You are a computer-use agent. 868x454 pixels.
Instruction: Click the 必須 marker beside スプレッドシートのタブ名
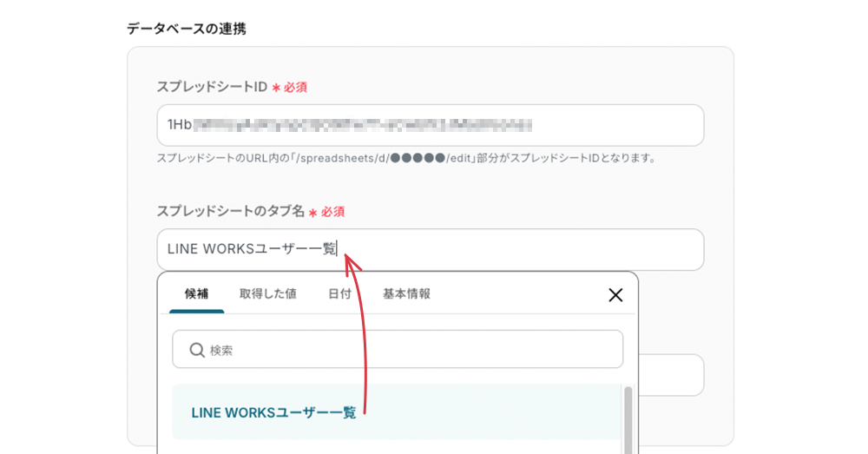332,212
